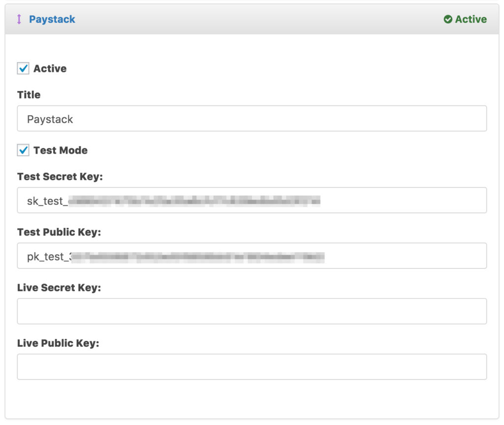Place cursor in the Live Public Key field

252,366
